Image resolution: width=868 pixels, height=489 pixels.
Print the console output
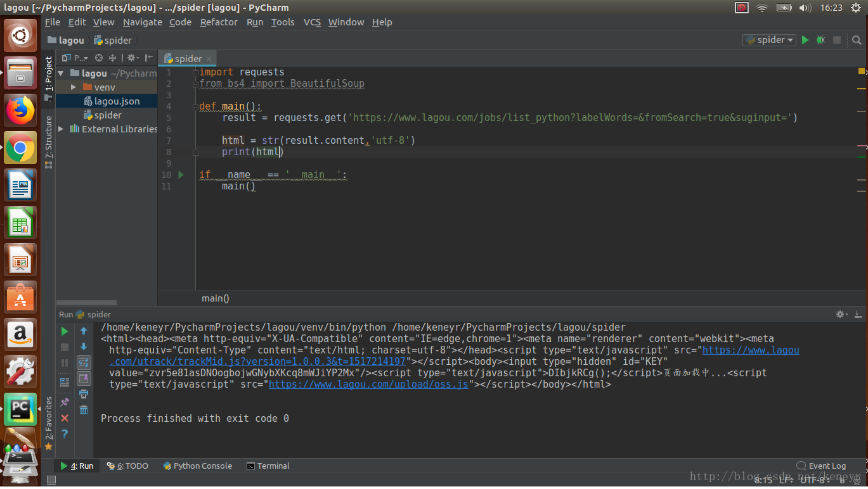[x=84, y=394]
